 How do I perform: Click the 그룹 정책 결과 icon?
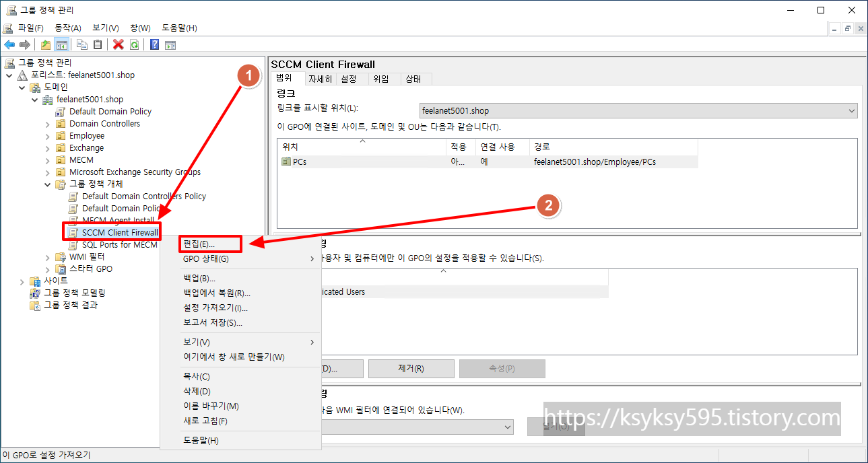pyautogui.click(x=36, y=306)
